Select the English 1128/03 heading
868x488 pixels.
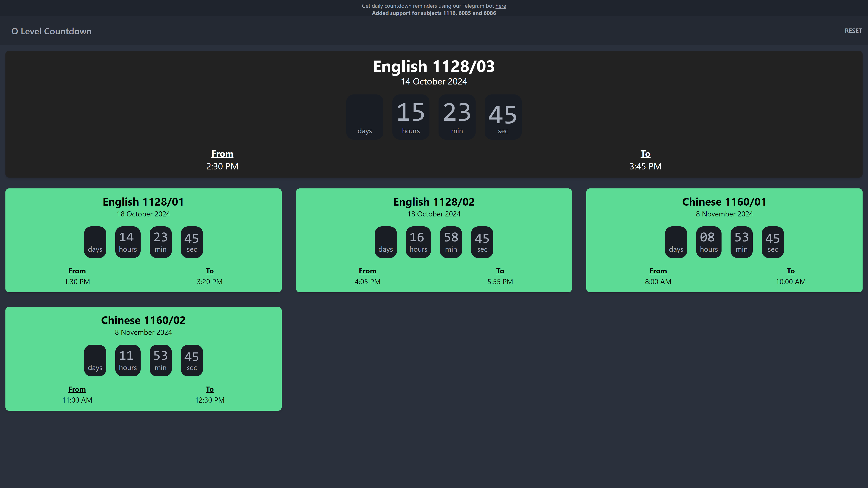point(434,66)
